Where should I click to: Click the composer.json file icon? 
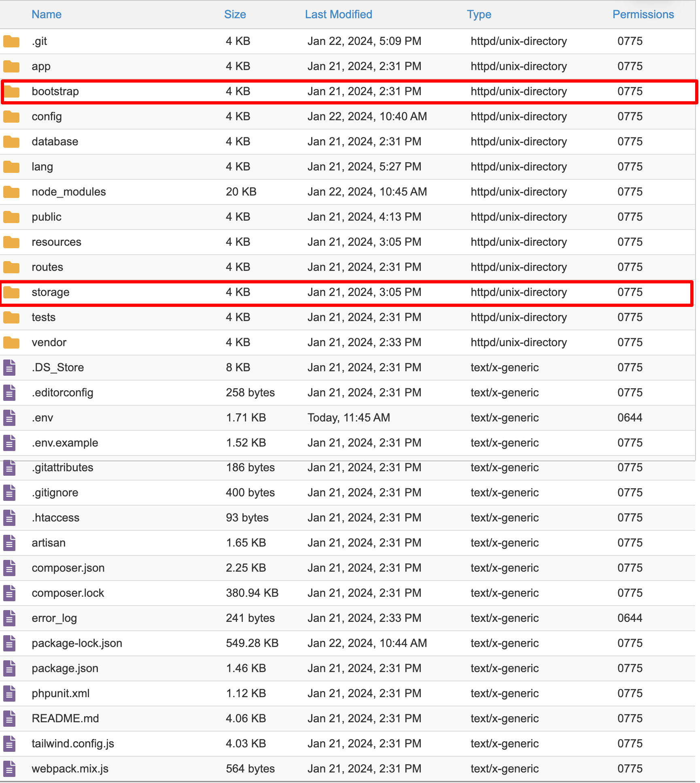coord(10,568)
